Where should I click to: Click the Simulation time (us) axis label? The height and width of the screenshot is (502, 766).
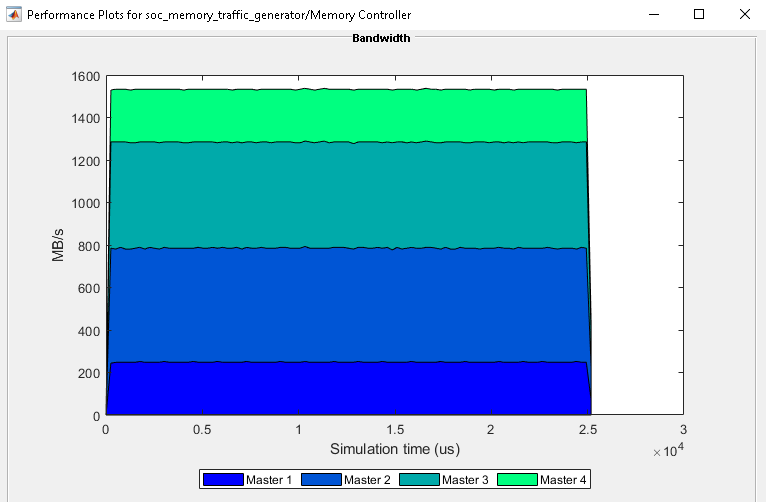coord(395,449)
